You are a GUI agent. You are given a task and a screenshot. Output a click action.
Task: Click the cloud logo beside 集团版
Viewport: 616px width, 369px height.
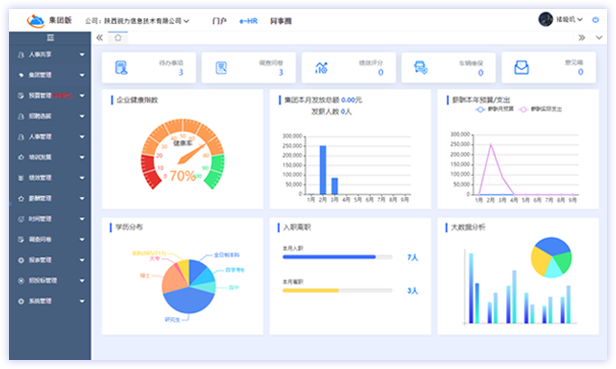click(36, 20)
